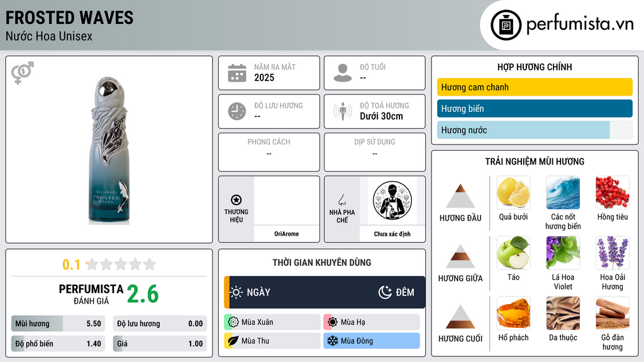Open the Hoa Oải Hương lavender image

[x=613, y=253]
